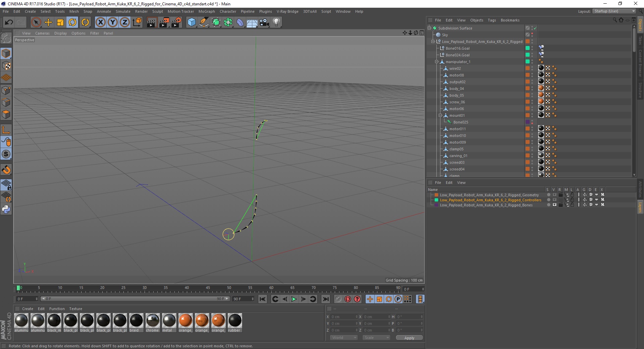This screenshot has height=349, width=644.
Task: Collapse the mount01 tree node
Action: (x=440, y=115)
